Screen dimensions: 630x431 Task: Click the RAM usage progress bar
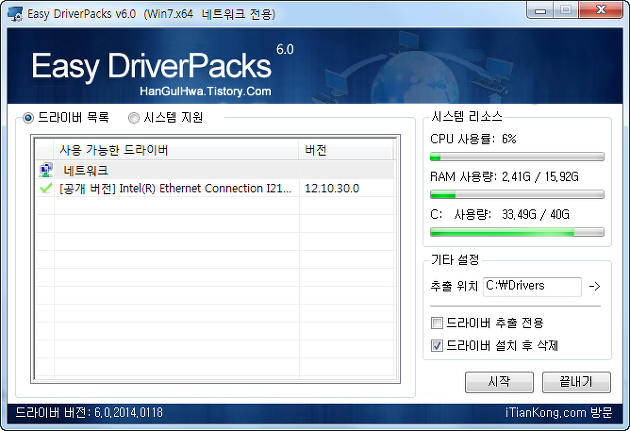tap(517, 194)
